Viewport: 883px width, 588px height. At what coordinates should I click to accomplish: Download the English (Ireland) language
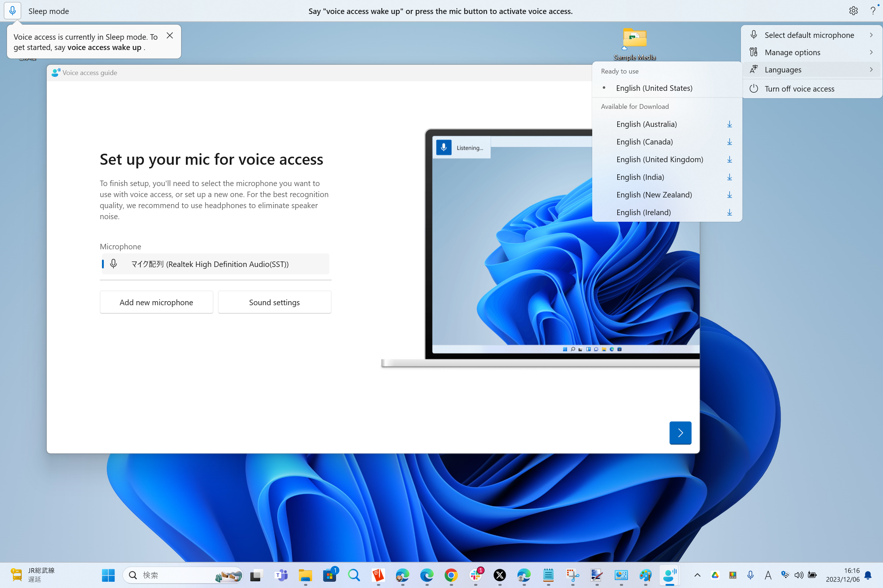(x=729, y=212)
